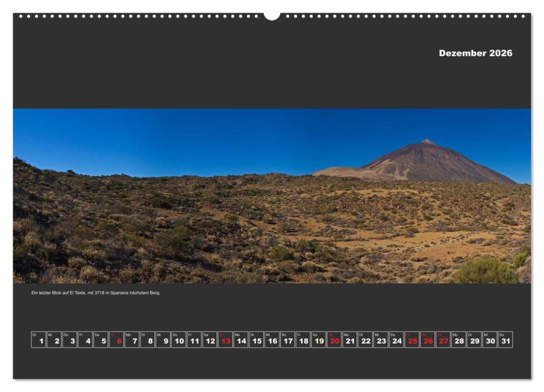Select day 28 date box

458,339
